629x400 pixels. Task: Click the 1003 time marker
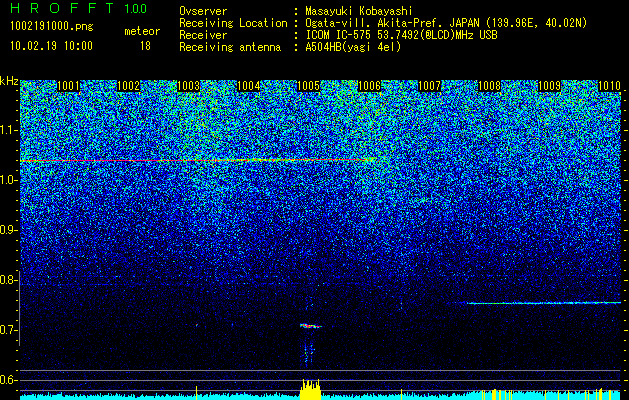189,86
